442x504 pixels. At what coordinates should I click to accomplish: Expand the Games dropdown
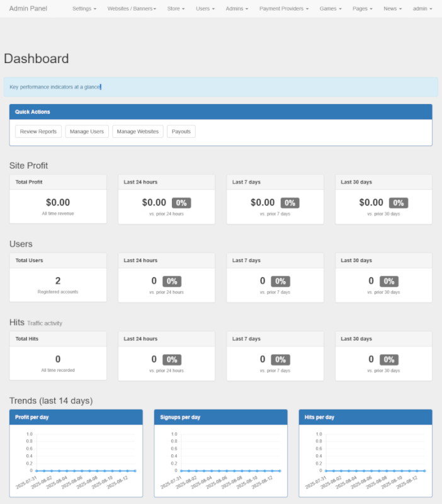click(x=330, y=9)
